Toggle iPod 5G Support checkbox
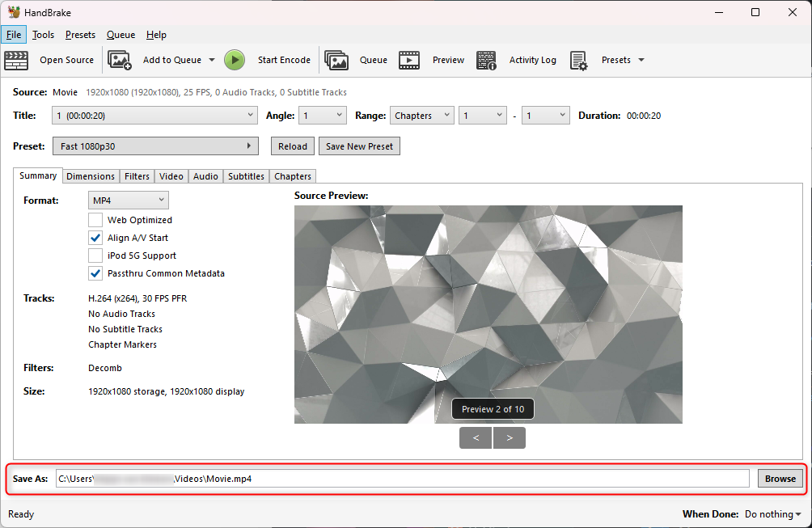The width and height of the screenshot is (812, 528). pos(95,256)
